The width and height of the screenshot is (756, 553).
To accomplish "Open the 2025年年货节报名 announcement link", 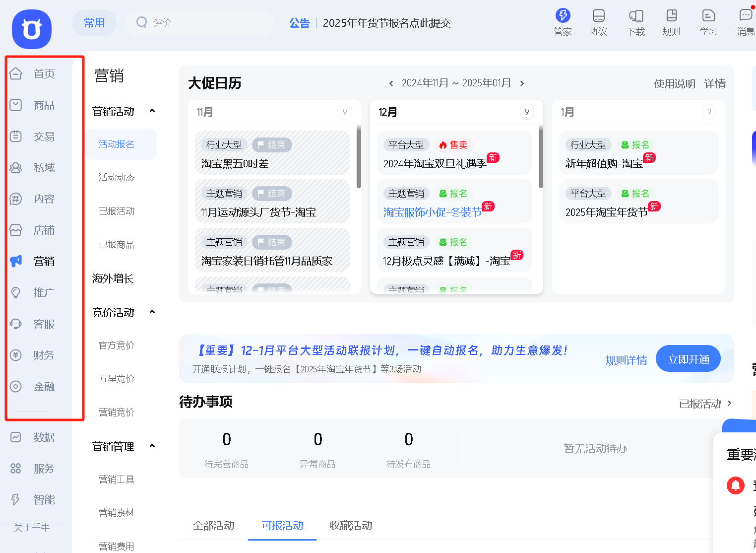I will point(387,23).
